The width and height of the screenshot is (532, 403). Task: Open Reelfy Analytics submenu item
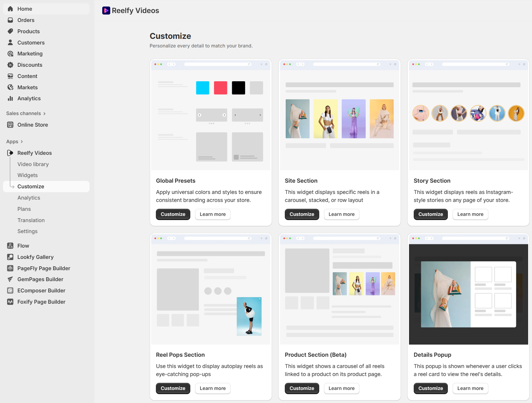point(29,198)
